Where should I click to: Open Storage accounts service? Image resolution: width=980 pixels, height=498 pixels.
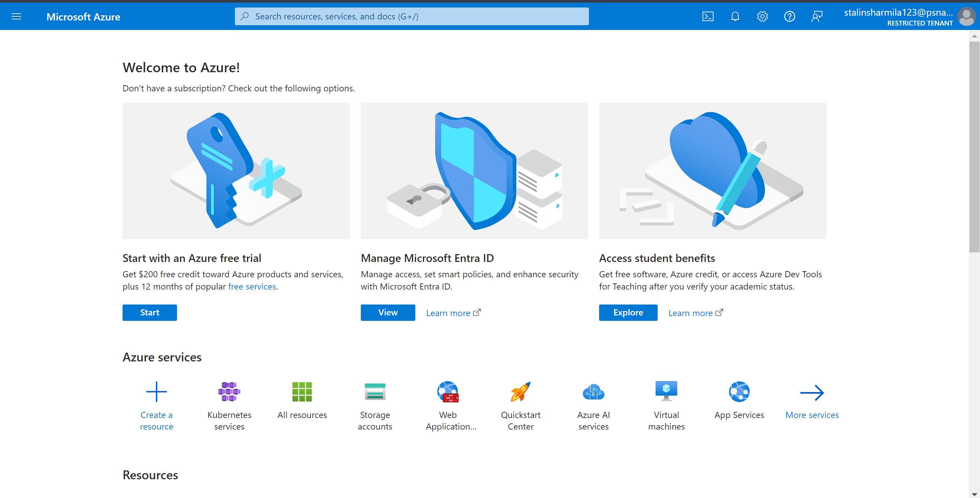click(x=375, y=391)
